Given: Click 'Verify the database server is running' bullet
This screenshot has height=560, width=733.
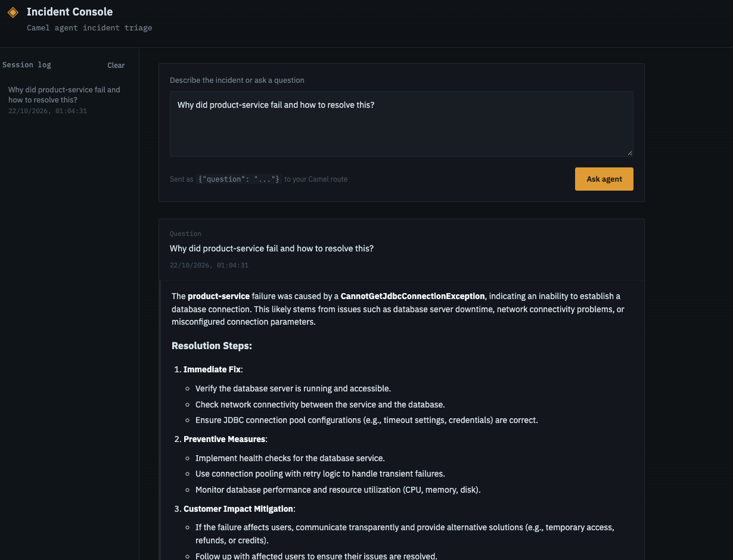Looking at the screenshot, I should [x=293, y=388].
